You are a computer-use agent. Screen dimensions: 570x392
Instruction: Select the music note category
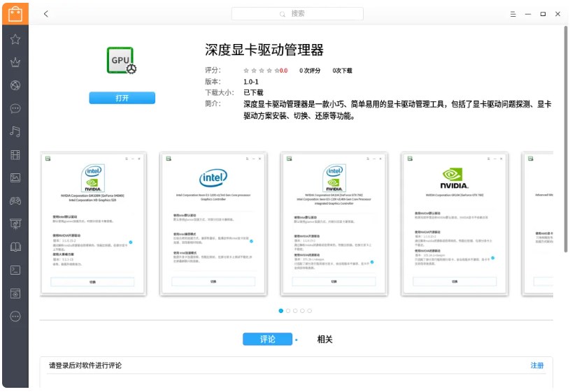[x=15, y=131]
